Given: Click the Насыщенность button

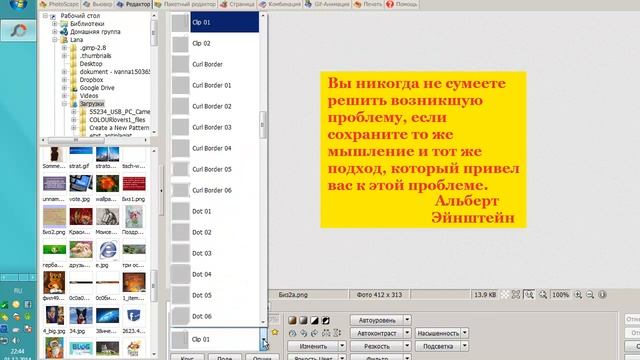Looking at the screenshot, I should click(x=438, y=333).
